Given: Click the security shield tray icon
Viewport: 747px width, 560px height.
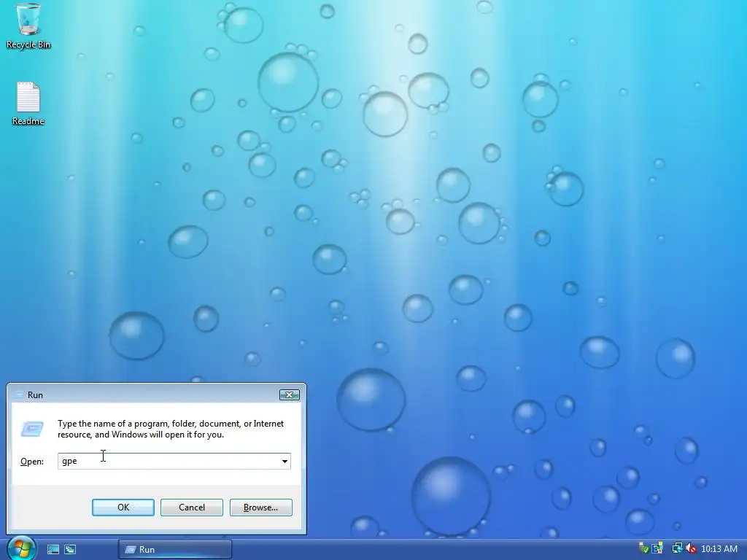Looking at the screenshot, I should pos(643,548).
